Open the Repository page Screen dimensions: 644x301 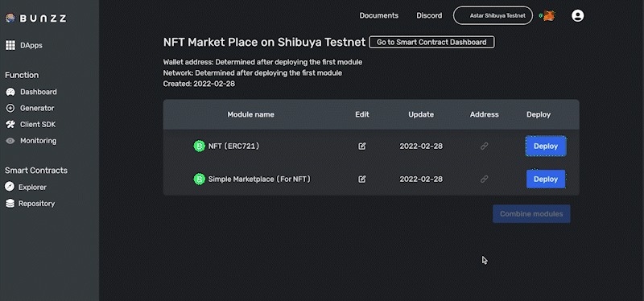pyautogui.click(x=30, y=204)
